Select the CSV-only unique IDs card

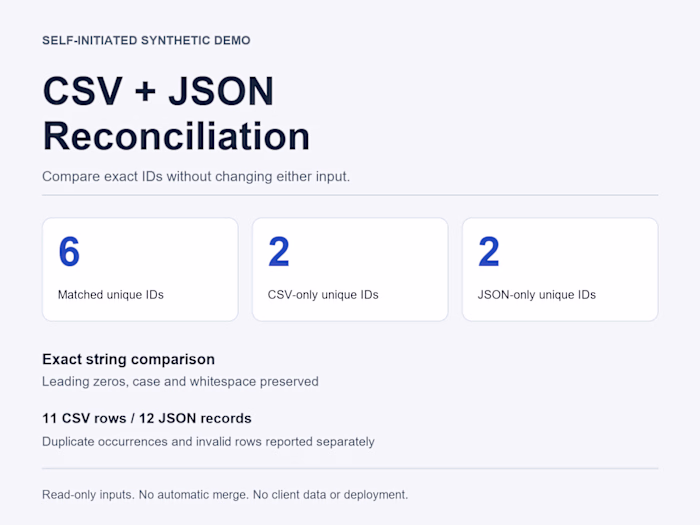coord(350,269)
